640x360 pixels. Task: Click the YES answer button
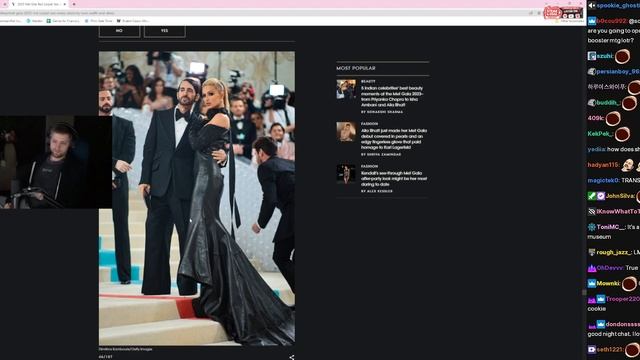tap(164, 31)
